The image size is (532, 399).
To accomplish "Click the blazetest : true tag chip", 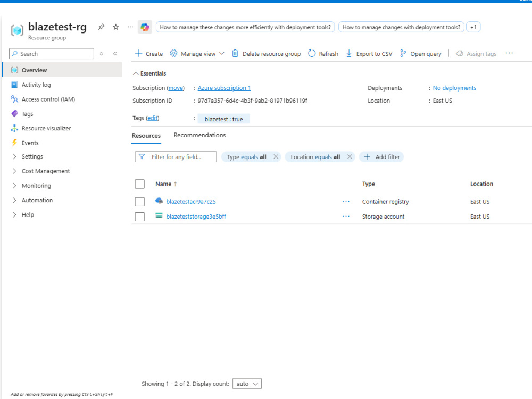I will click(223, 119).
